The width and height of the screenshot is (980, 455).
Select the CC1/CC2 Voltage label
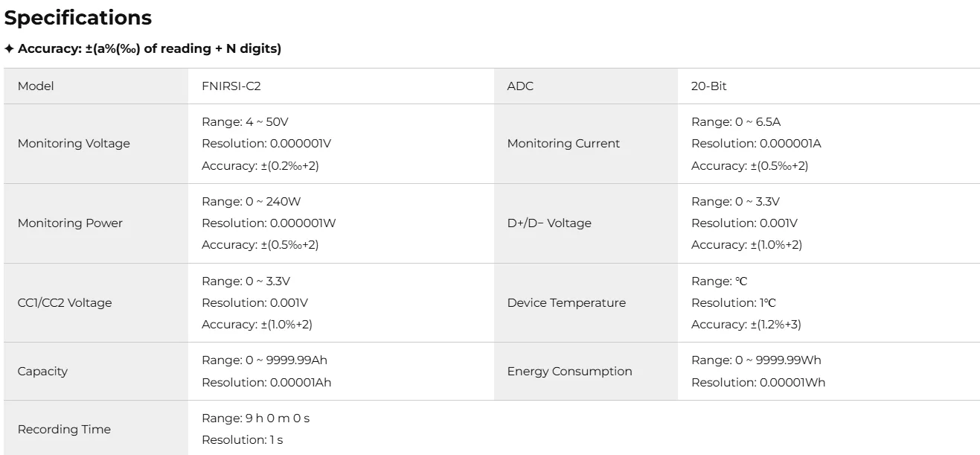tap(65, 303)
